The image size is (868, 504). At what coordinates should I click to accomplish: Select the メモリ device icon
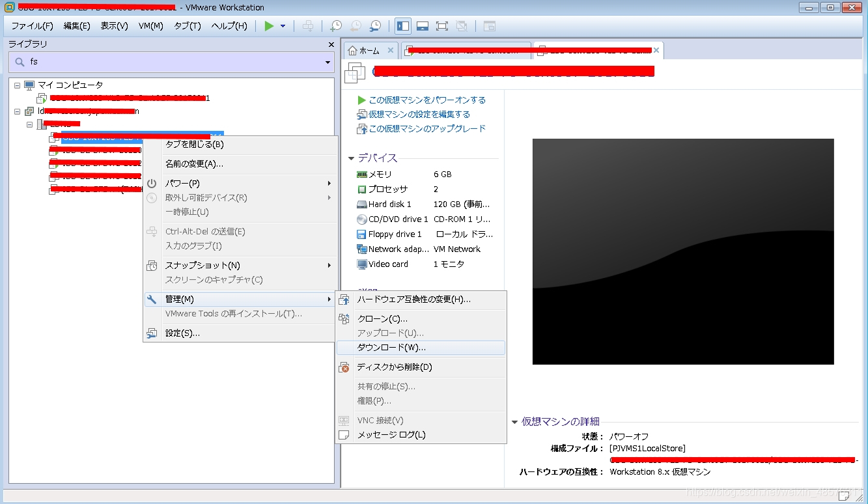click(362, 175)
